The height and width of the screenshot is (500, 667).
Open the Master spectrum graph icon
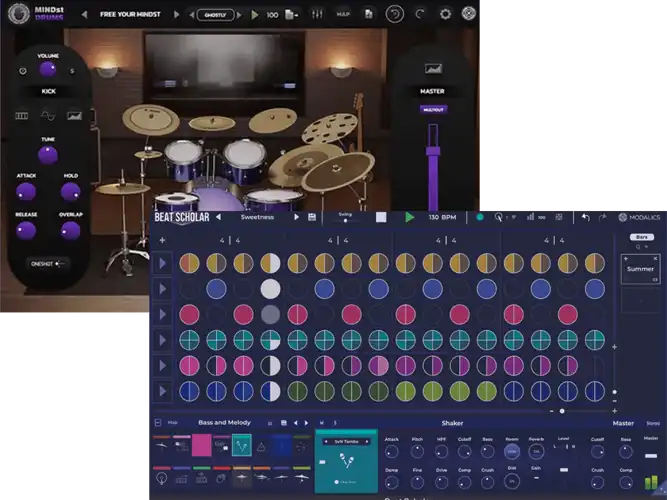pos(433,69)
